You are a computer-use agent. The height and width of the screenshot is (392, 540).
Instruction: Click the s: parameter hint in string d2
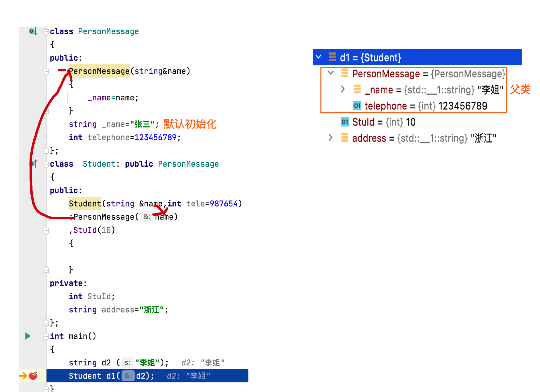click(127, 362)
